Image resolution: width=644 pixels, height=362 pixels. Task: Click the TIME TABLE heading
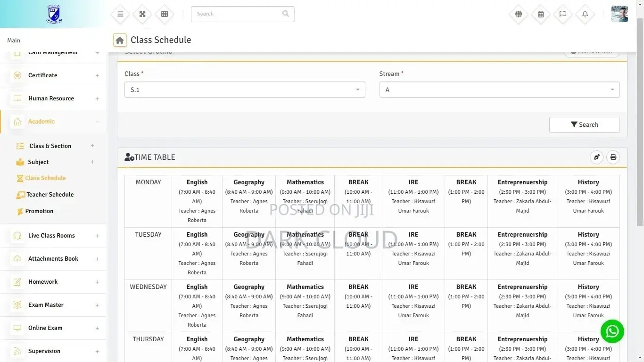click(x=155, y=157)
